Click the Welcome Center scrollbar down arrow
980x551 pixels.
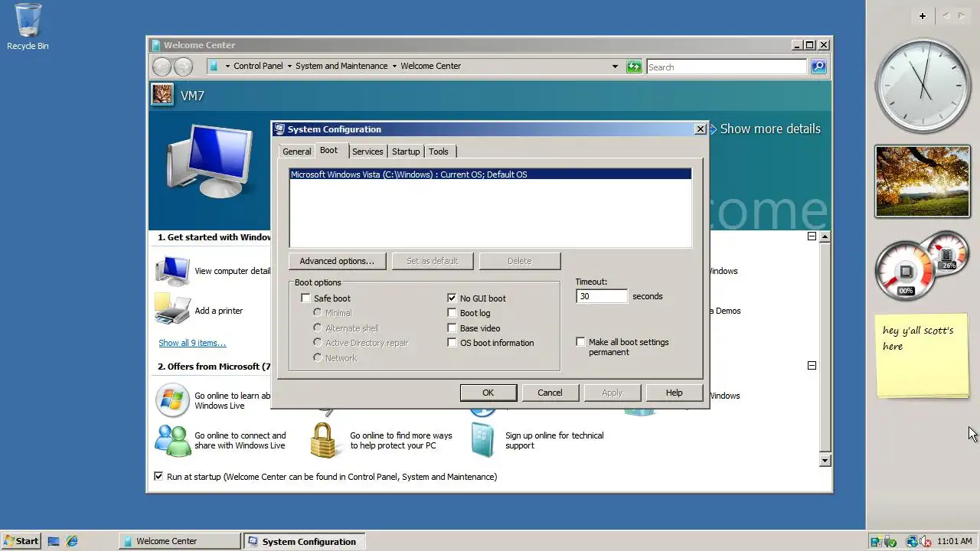pos(825,460)
